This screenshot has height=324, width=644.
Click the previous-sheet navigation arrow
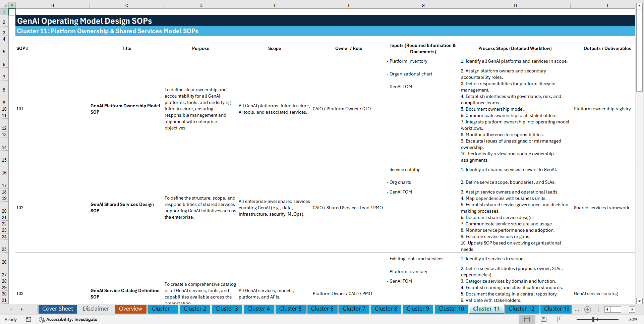pyautogui.click(x=11, y=309)
